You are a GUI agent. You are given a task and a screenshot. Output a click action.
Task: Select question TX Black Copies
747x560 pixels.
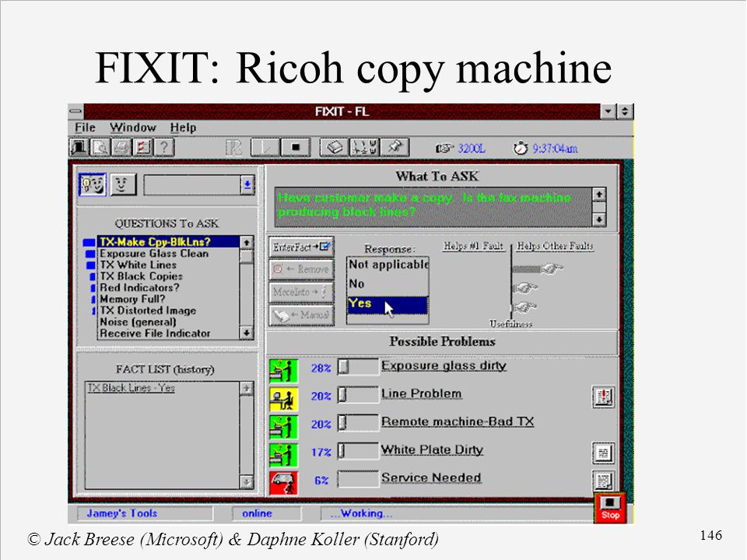pyautogui.click(x=169, y=276)
